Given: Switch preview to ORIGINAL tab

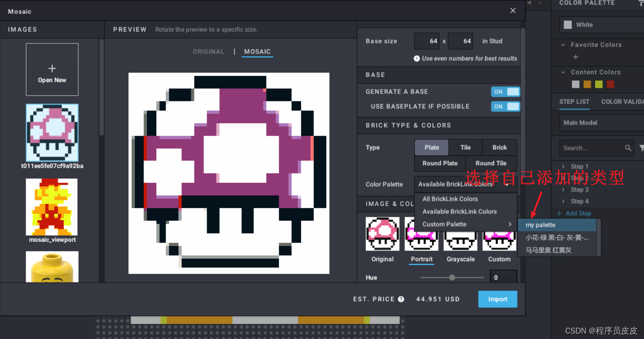Looking at the screenshot, I should click(x=208, y=51).
